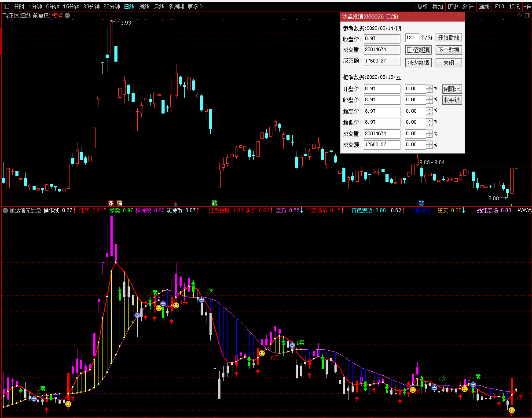Switch to the 分时 view

click(19, 7)
